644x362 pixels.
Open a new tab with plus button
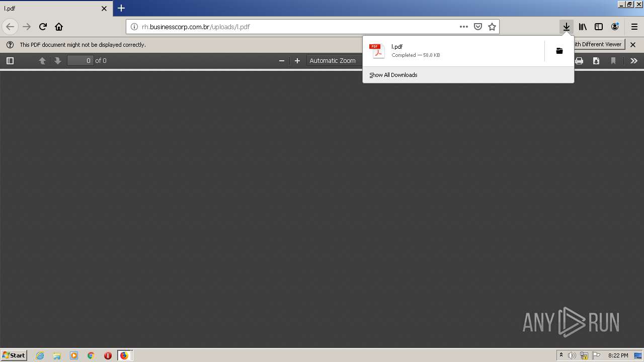121,8
